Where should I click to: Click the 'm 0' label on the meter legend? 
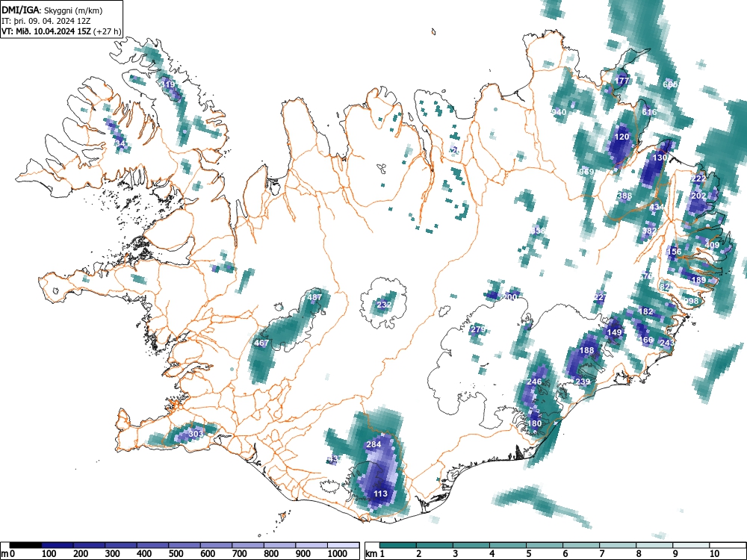[8, 554]
